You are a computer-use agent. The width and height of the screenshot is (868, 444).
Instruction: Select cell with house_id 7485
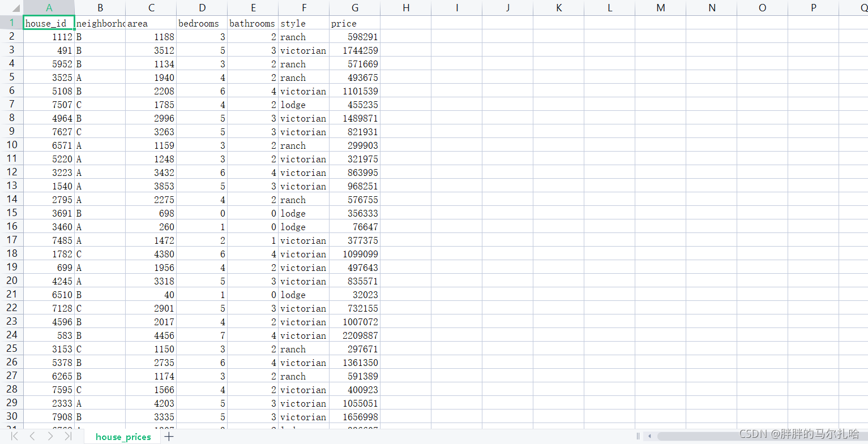[49, 240]
